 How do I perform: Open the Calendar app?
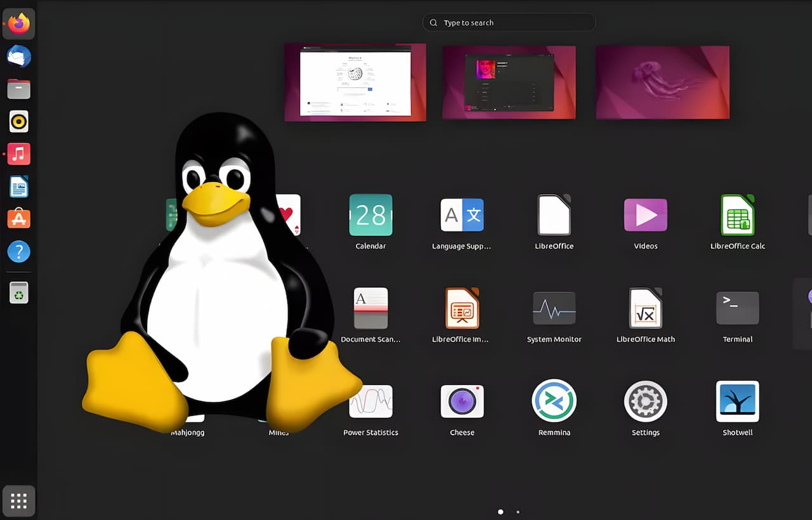(x=370, y=216)
